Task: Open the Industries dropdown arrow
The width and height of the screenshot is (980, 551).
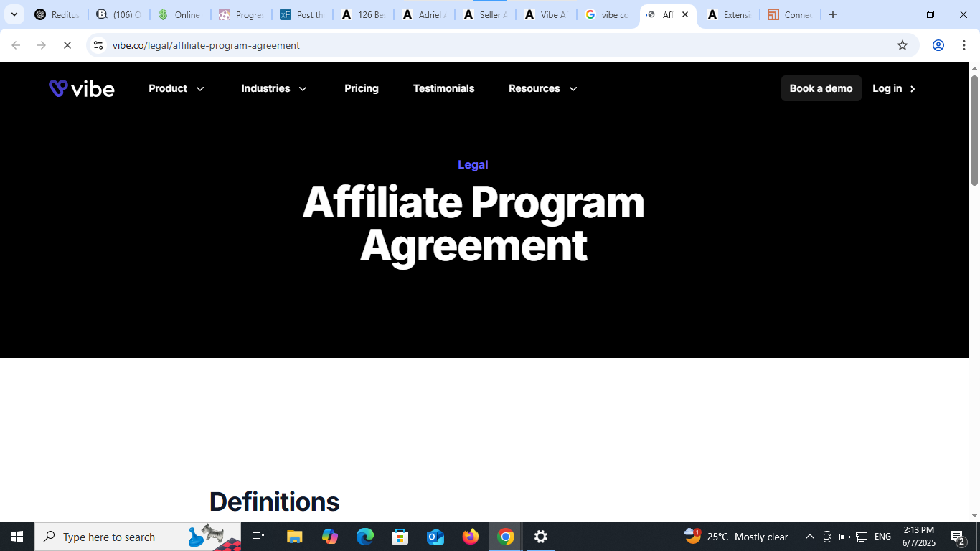Action: point(303,89)
